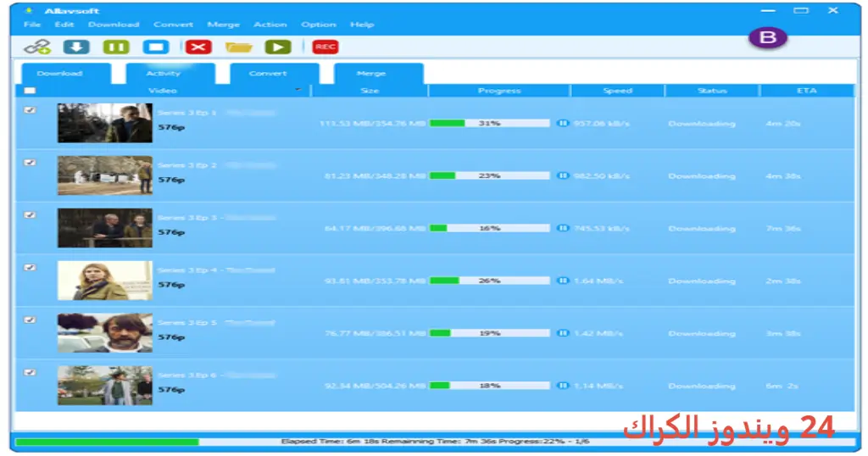Select the Series 3 Ep 5 thumbnail
The image size is (868, 456).
point(104,333)
